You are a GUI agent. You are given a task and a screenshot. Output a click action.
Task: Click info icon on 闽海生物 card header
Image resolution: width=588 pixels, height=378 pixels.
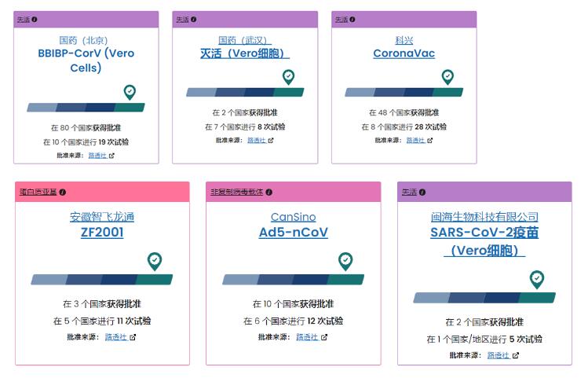point(422,193)
